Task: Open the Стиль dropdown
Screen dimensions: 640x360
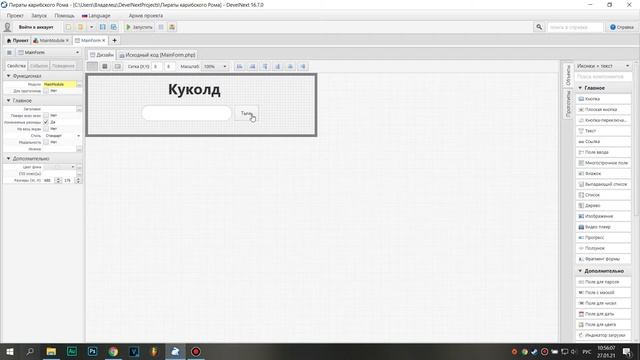Action: (62, 136)
